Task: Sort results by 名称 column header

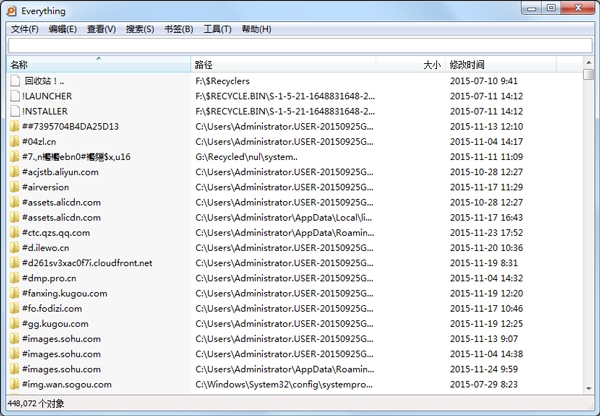Action: click(98, 64)
